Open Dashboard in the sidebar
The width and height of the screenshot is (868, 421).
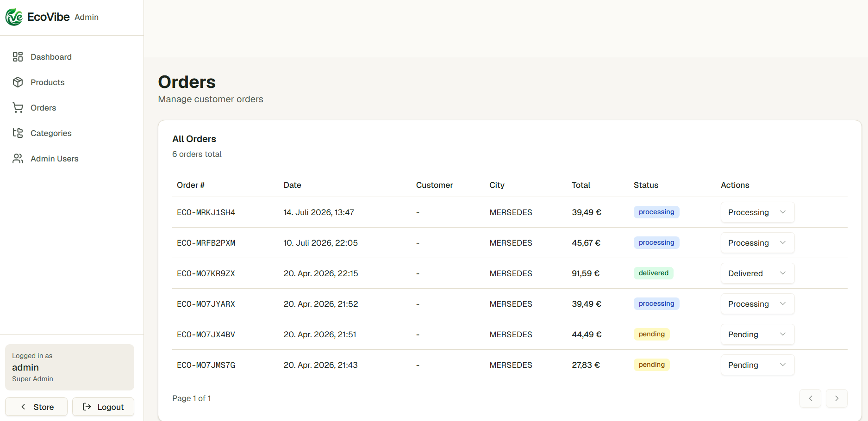pyautogui.click(x=72, y=57)
